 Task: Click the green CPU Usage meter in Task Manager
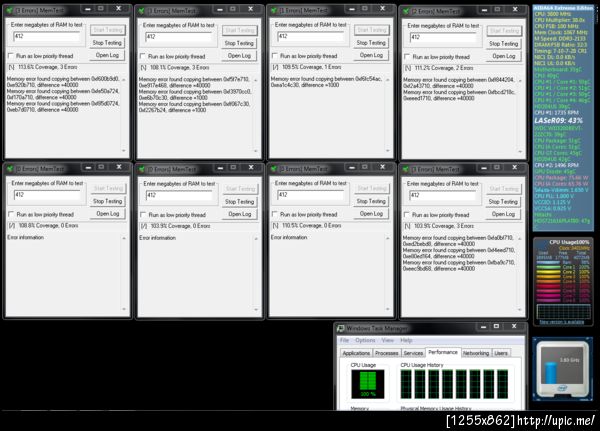pos(368,384)
